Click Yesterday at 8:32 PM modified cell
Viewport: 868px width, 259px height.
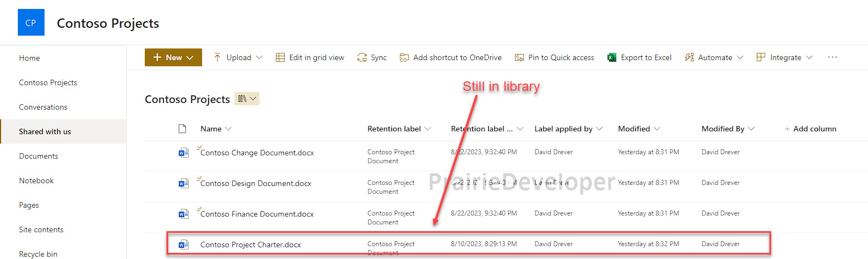click(649, 244)
